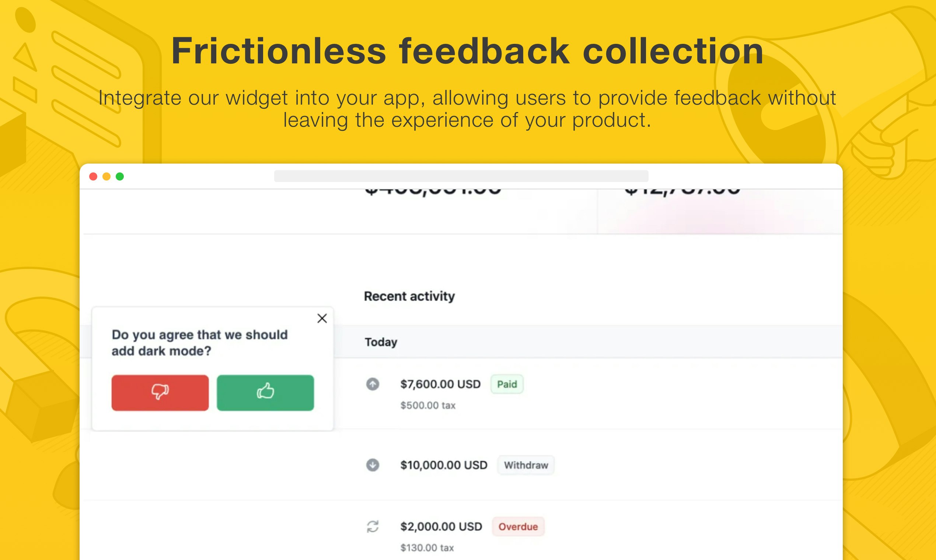Click the Recent activity heading
Image resolution: width=936 pixels, height=560 pixels.
[409, 296]
